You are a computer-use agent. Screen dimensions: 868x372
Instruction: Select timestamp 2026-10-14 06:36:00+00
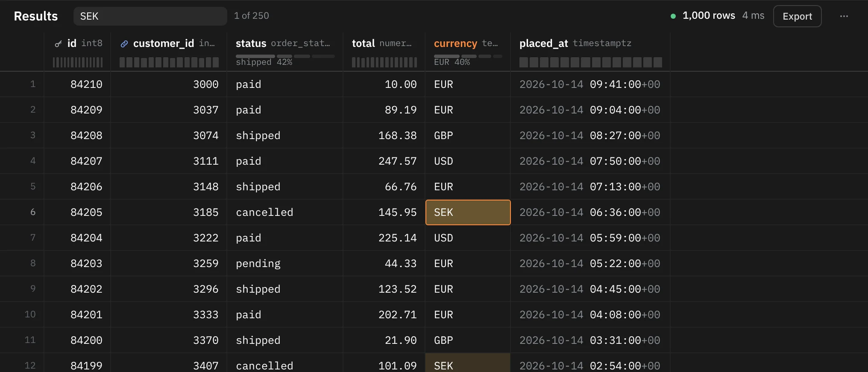590,212
